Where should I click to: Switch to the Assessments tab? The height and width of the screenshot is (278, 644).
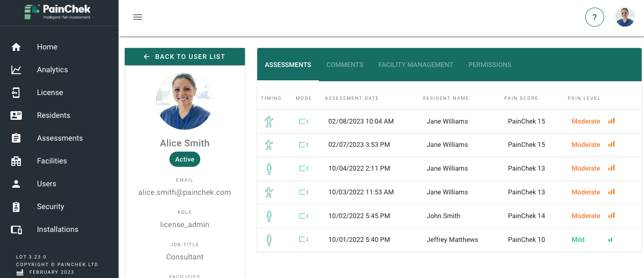tap(288, 65)
